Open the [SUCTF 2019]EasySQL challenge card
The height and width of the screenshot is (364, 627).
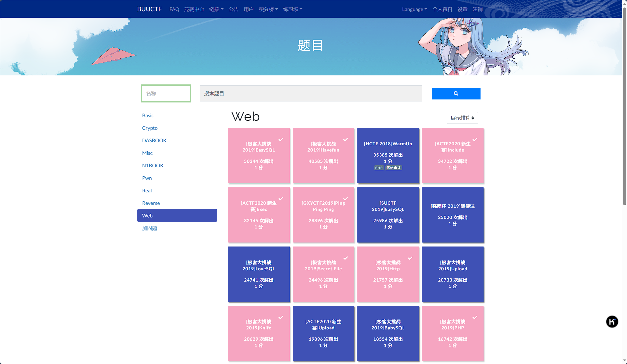388,215
